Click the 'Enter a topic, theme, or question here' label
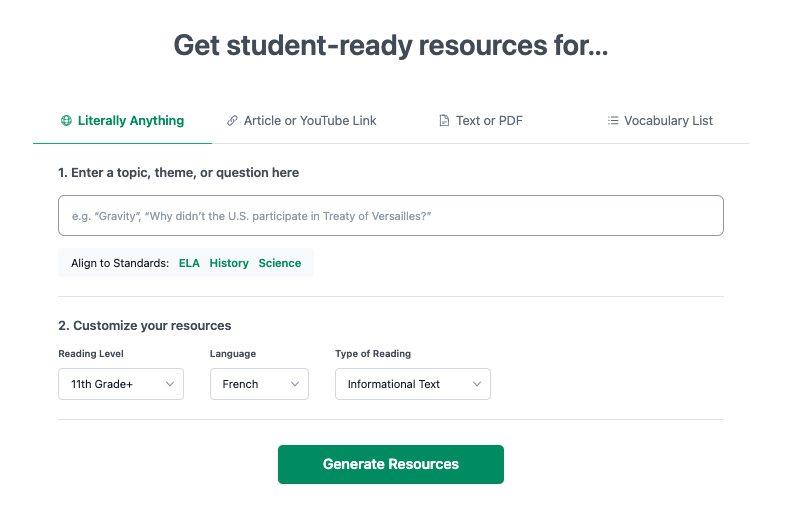Screen dimensions: 792x530 click(178, 173)
